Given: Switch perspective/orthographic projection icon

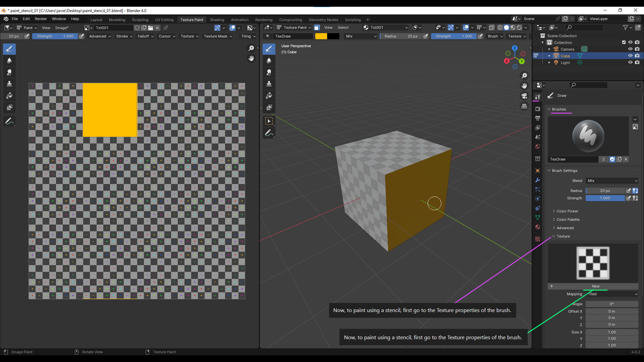Looking at the screenshot, I should (x=524, y=106).
